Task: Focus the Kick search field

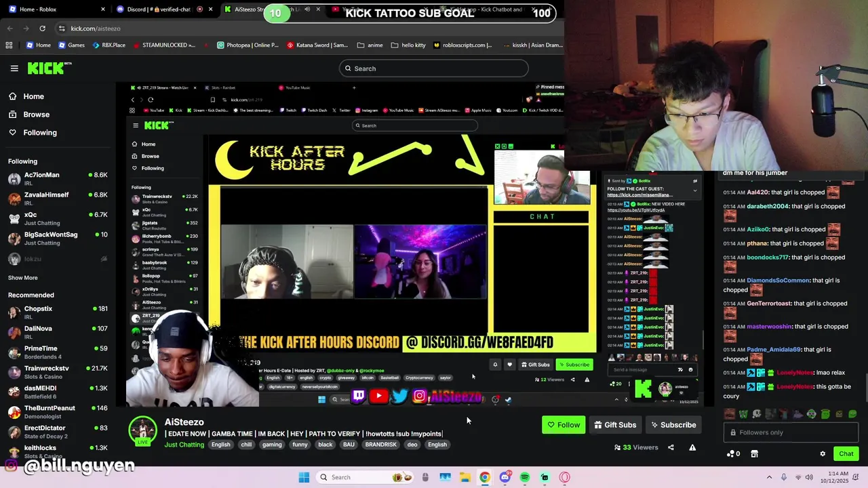Action: pyautogui.click(x=434, y=68)
